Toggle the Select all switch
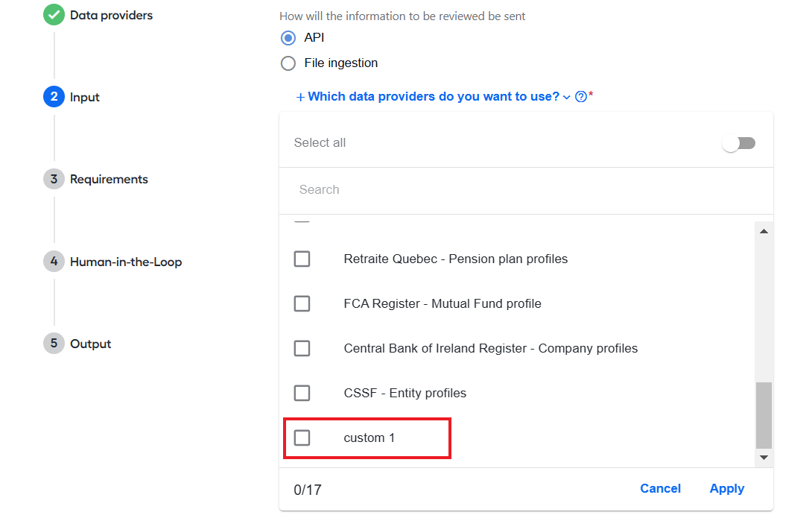This screenshot has height=521, width=812. pyautogui.click(x=739, y=143)
